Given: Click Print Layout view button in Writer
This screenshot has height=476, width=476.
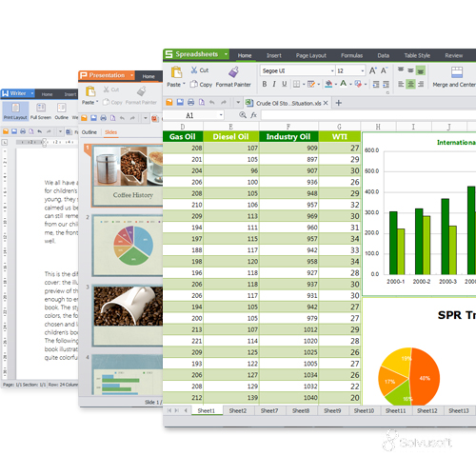Looking at the screenshot, I should [x=15, y=111].
